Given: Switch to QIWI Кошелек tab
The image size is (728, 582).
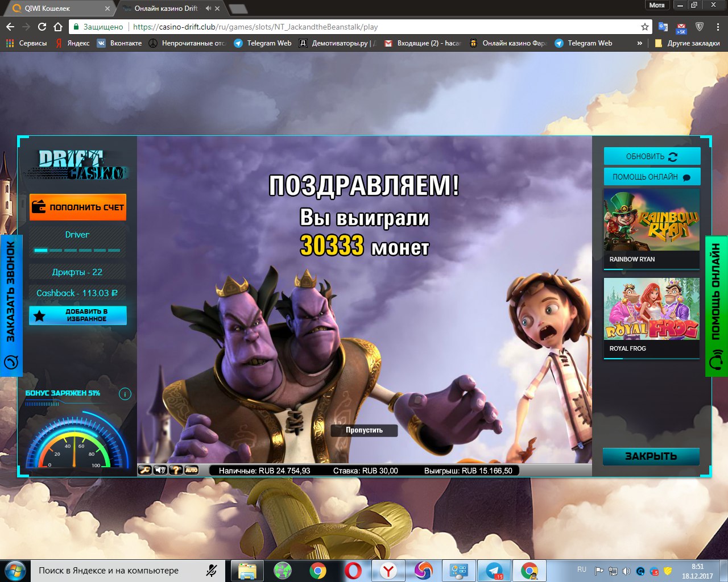Looking at the screenshot, I should pyautogui.click(x=57, y=9).
